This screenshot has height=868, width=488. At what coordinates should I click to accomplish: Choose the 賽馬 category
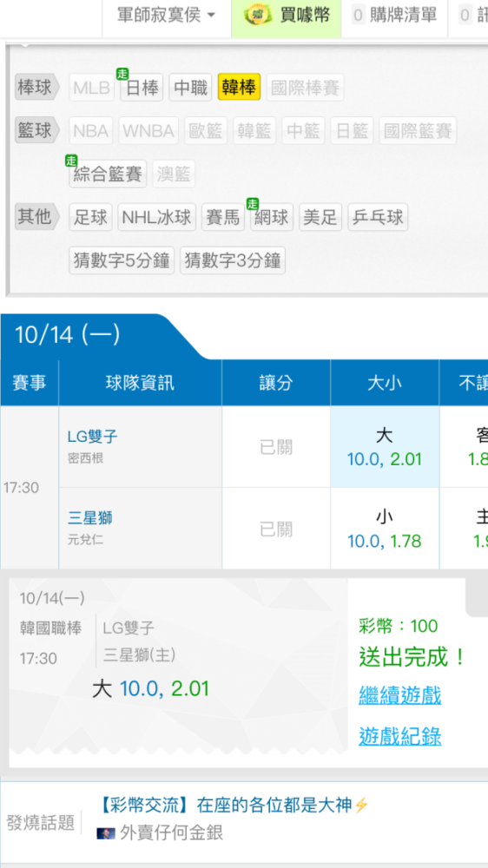click(223, 217)
